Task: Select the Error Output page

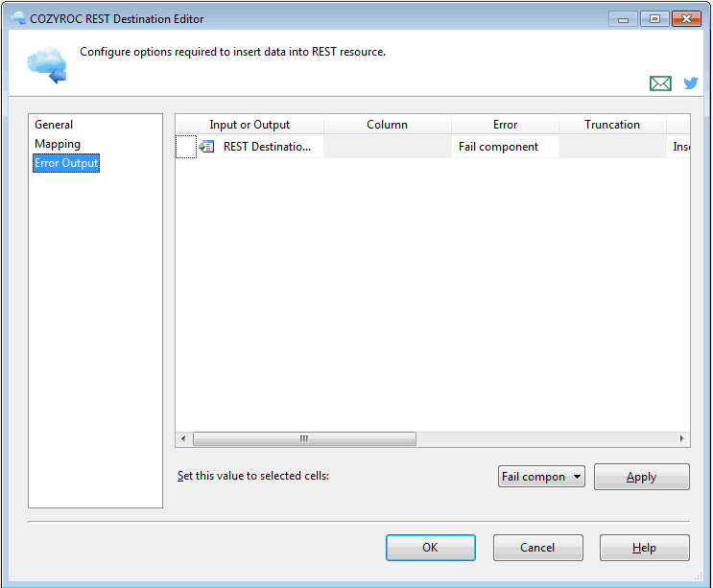Action: (66, 163)
